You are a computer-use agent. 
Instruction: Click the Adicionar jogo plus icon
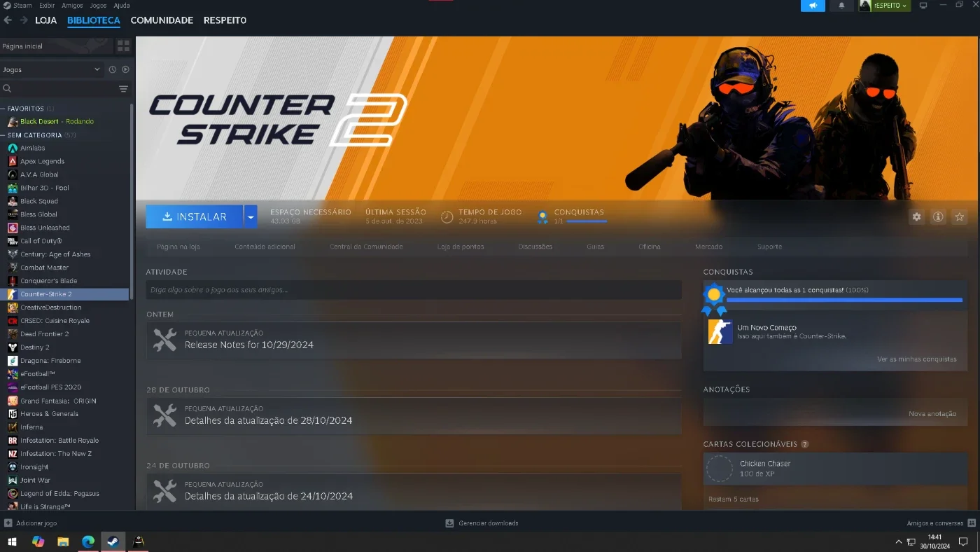8,523
